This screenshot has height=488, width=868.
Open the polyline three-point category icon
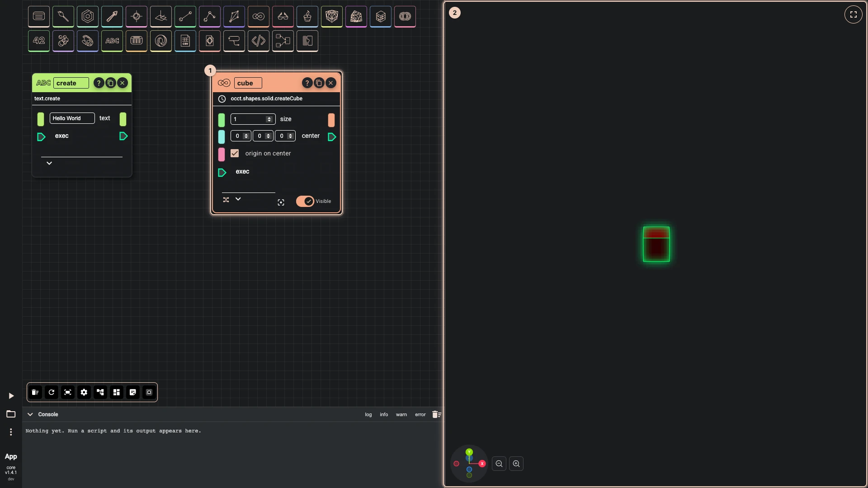point(210,17)
